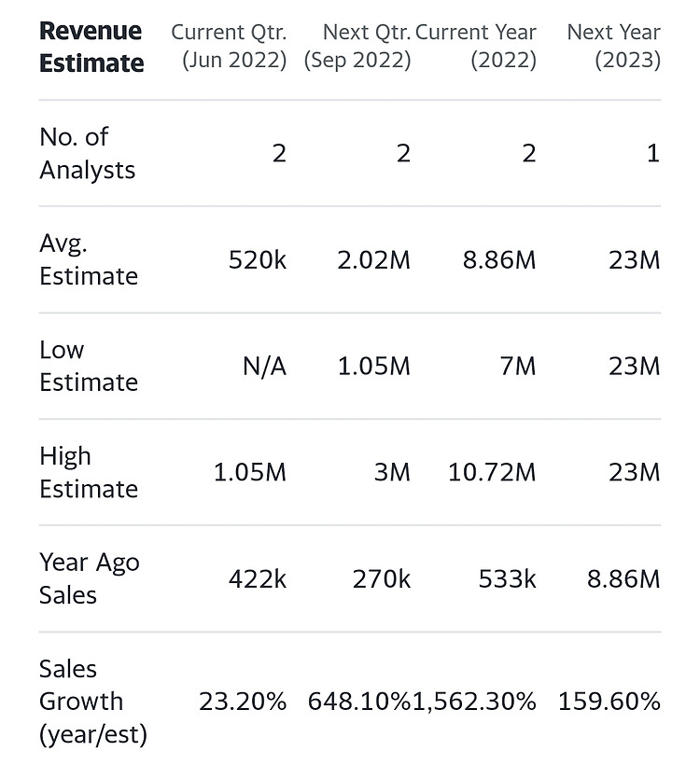Click the Sales Growth (year/est) row label
Image resolution: width=700 pixels, height=765 pixels.
pos(92,702)
